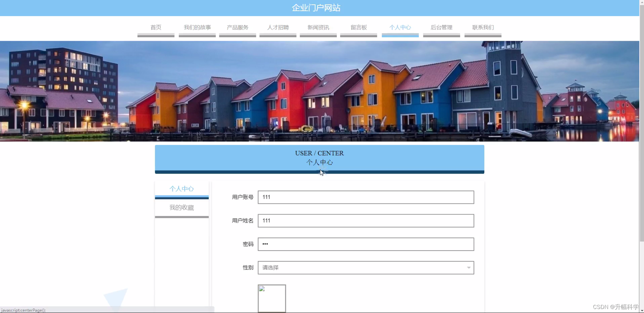Click the USER / CENTER header panel
Screen dimensions: 644x313
319,158
